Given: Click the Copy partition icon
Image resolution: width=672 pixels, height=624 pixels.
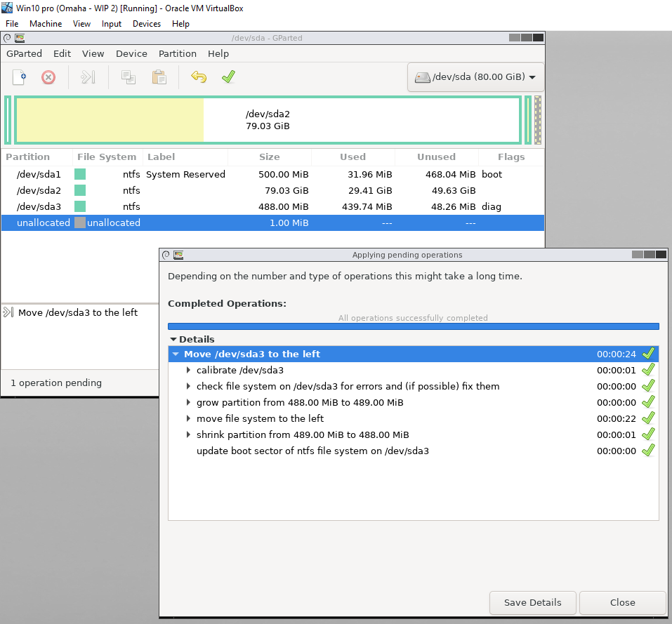Looking at the screenshot, I should tap(128, 77).
